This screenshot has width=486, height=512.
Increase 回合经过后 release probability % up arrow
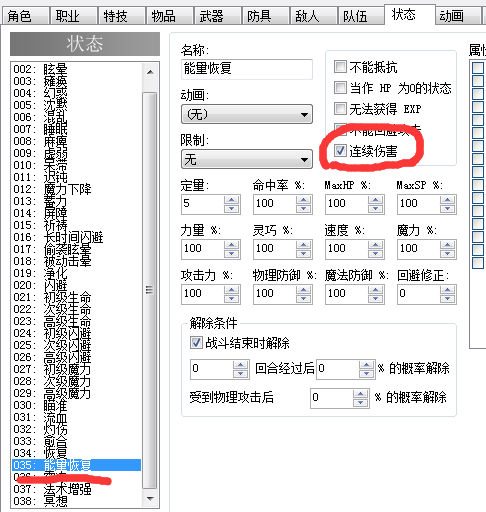pos(366,364)
